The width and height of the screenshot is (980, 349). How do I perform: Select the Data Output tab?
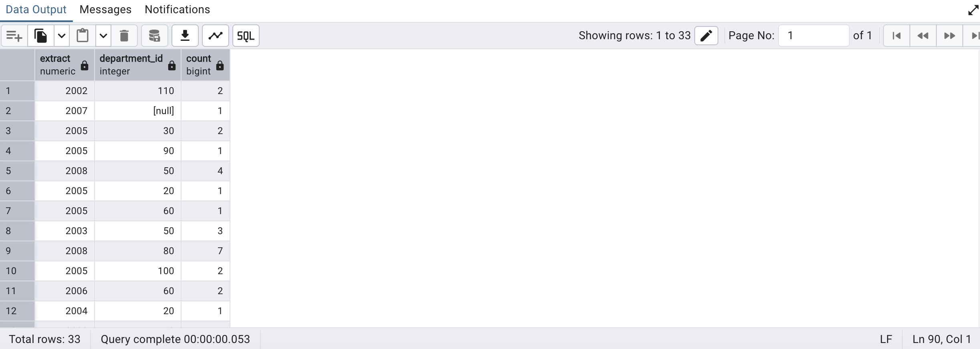click(36, 10)
